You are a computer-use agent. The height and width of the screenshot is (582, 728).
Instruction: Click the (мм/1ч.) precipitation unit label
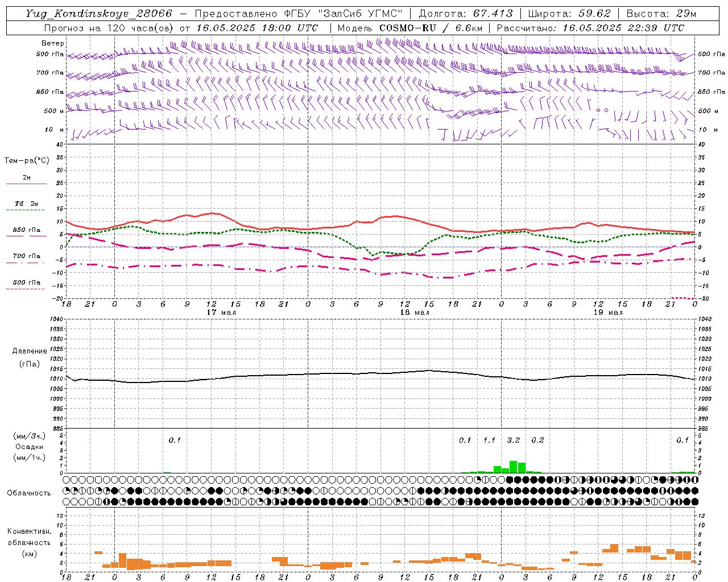tap(30, 458)
